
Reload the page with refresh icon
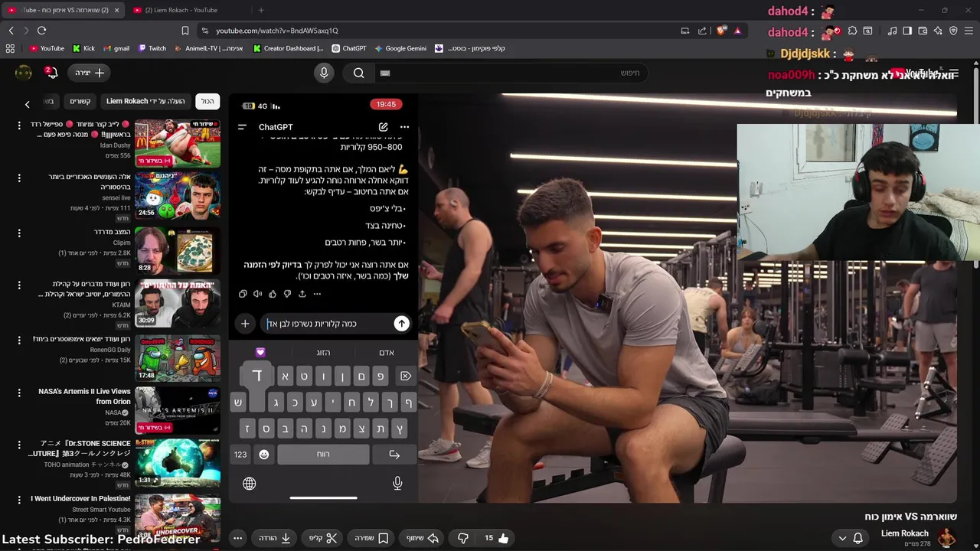click(x=41, y=31)
